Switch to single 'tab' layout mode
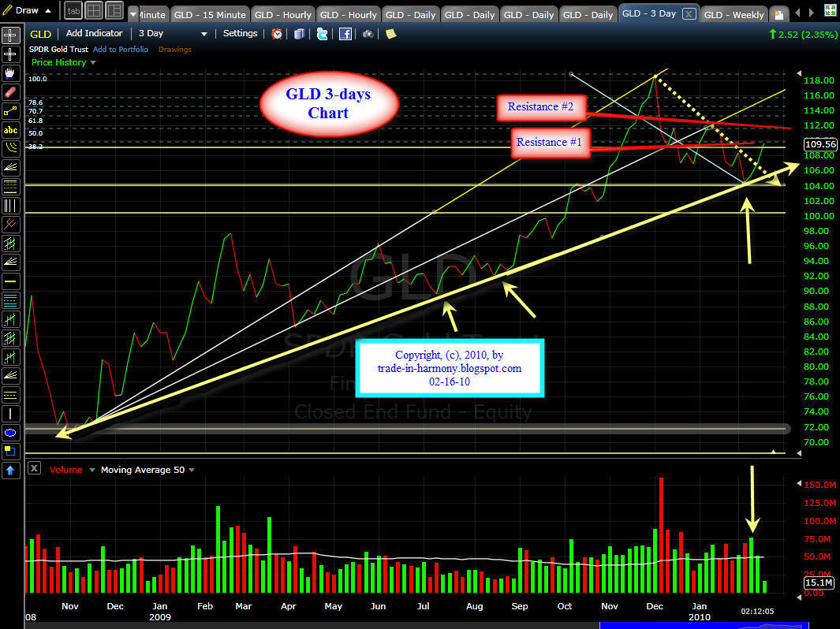 (x=73, y=11)
